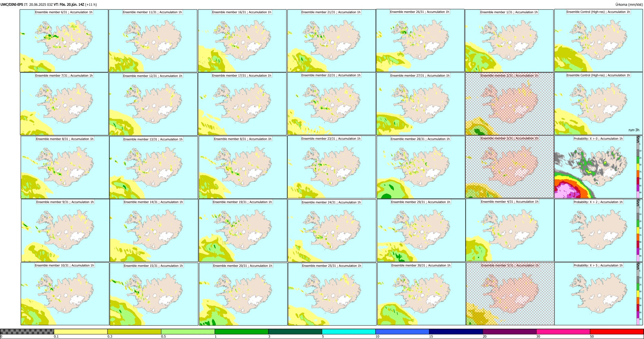644x339 pixels.
Task: Click the 'Ensemble member 4/31' title label
Action: [510, 202]
